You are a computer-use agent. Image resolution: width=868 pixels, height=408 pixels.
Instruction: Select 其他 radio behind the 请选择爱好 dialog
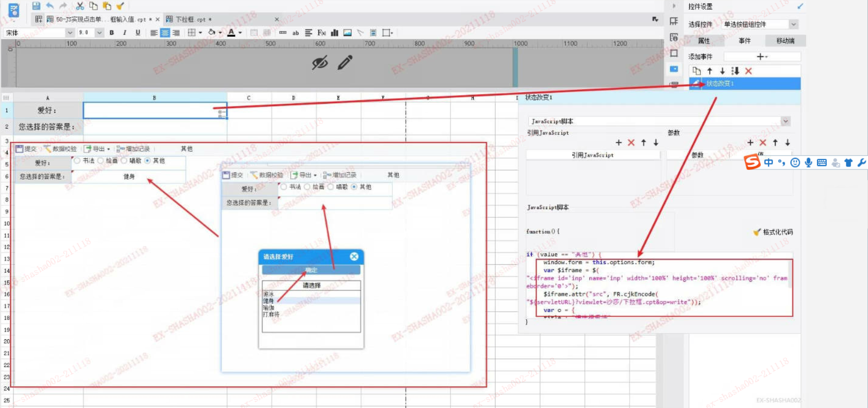pos(354,187)
